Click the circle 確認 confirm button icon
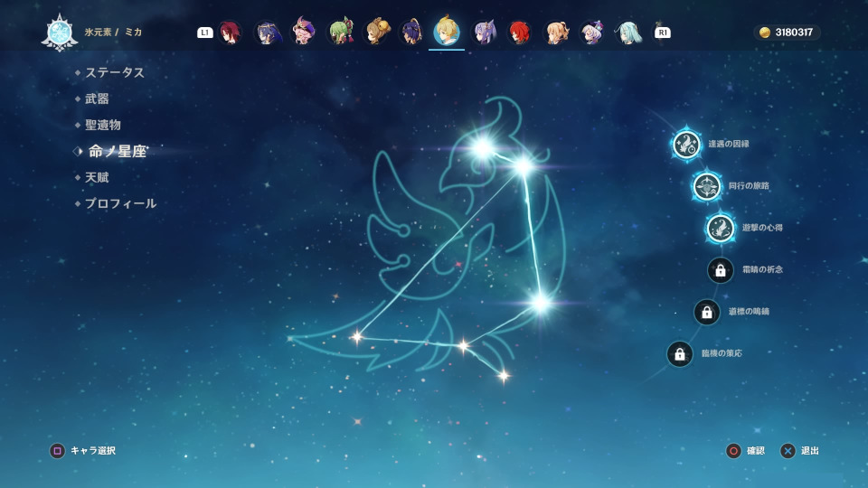Screen dimensions: 868x488 click(x=733, y=451)
